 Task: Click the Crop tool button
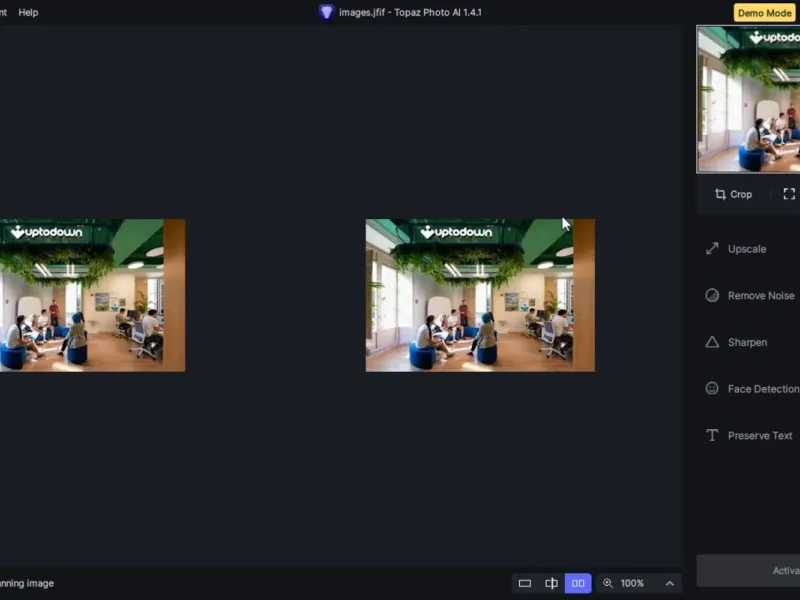733,194
